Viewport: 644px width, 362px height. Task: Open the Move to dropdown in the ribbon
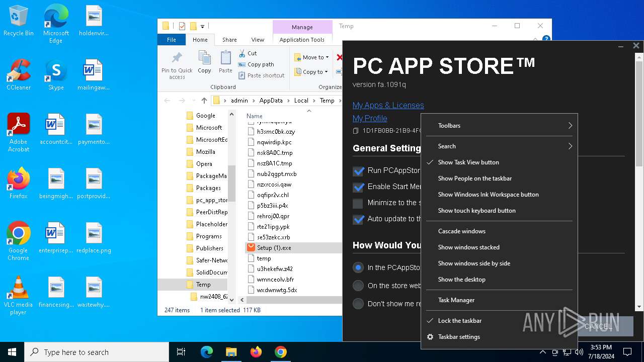click(x=311, y=57)
